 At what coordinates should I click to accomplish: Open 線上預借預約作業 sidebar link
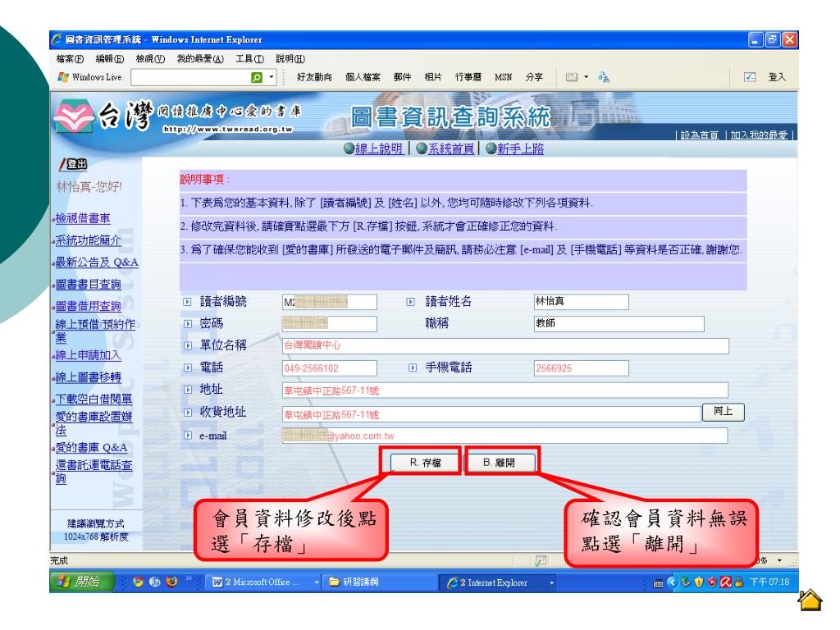point(95,331)
